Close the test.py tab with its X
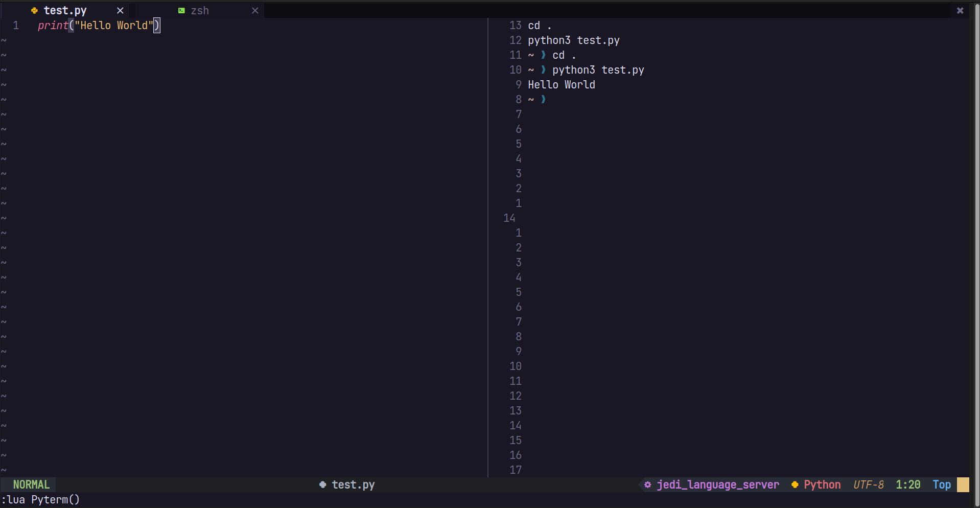 (120, 10)
